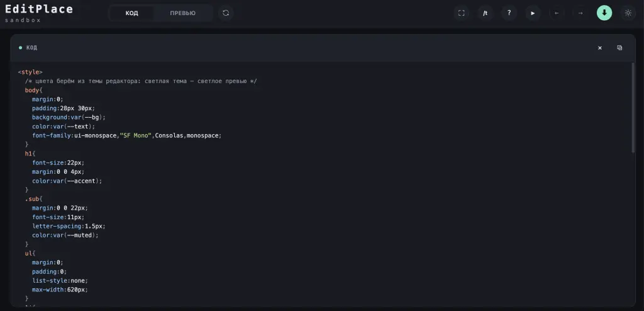
Task: Switch to the ПРЕВЬЮ tab
Action: click(x=183, y=13)
